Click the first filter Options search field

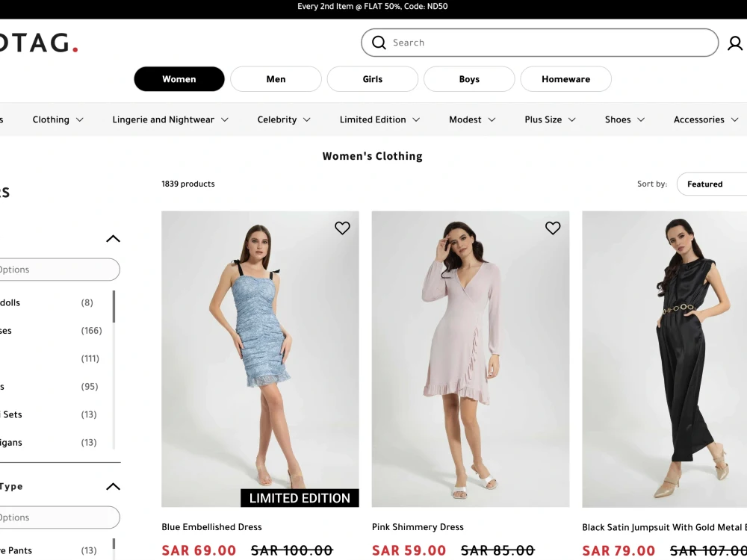point(60,270)
